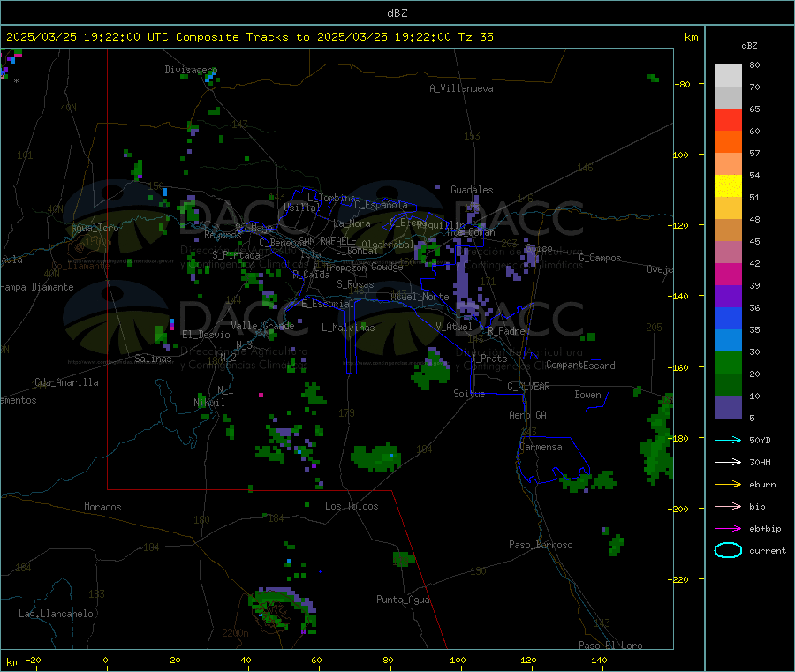Viewport: 795px width, 672px height.
Task: Click the white 30HM arrow symbol
Action: click(728, 462)
